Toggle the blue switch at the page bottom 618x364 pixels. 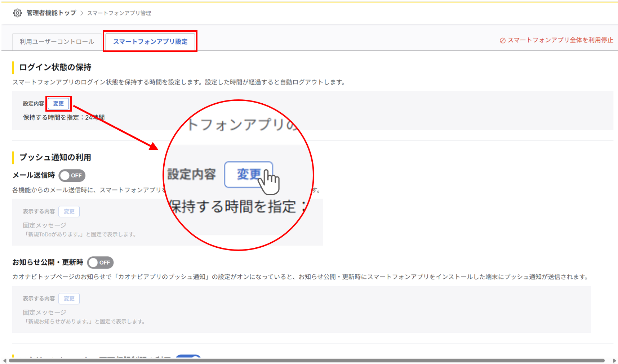[188, 356]
